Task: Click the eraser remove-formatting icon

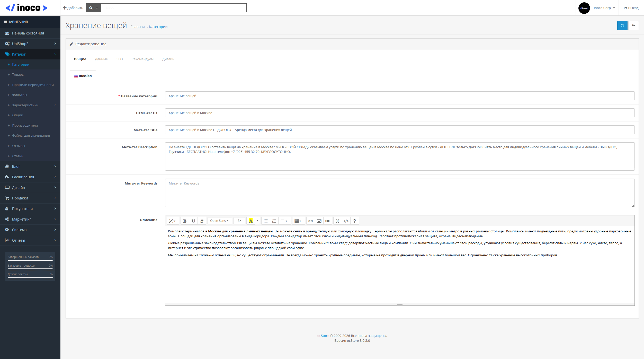Action: pyautogui.click(x=202, y=221)
